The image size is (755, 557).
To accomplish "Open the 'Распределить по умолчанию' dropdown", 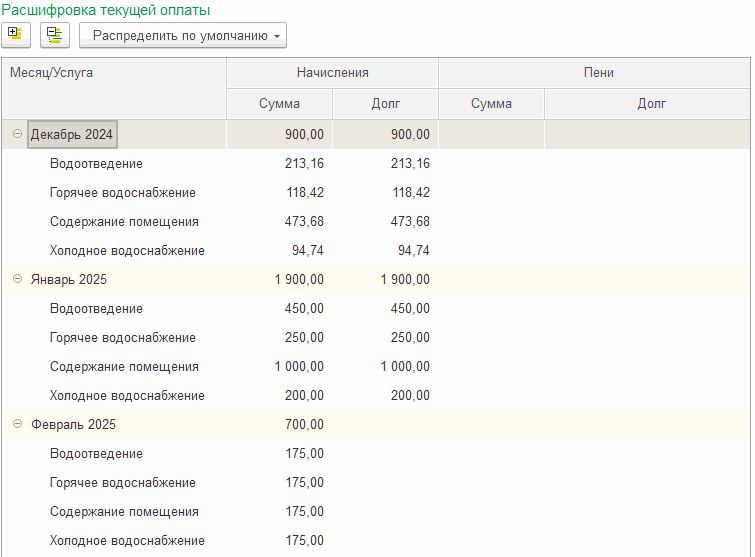I will coord(182,35).
